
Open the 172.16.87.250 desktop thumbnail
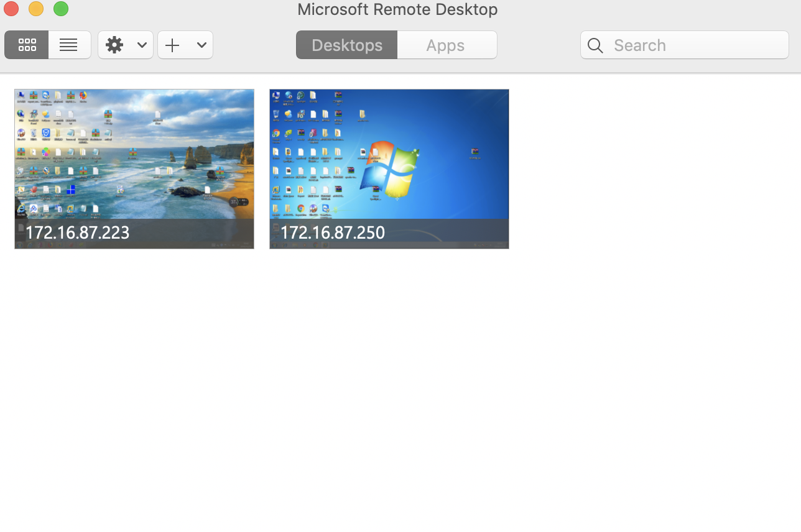[389, 169]
